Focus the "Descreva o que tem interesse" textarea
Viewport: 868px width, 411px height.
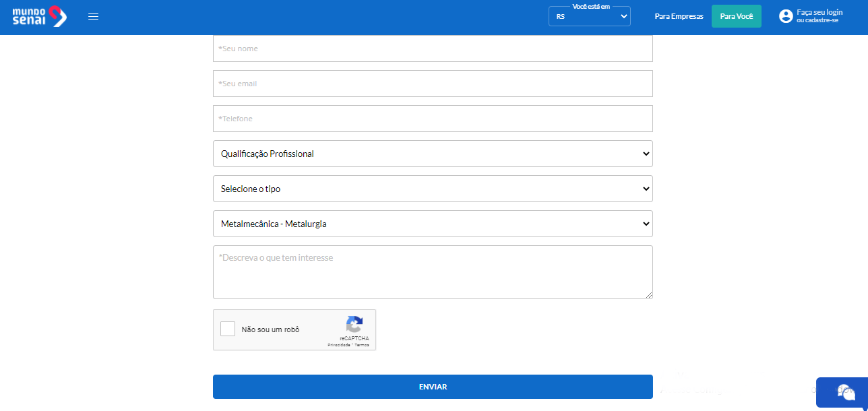click(433, 272)
